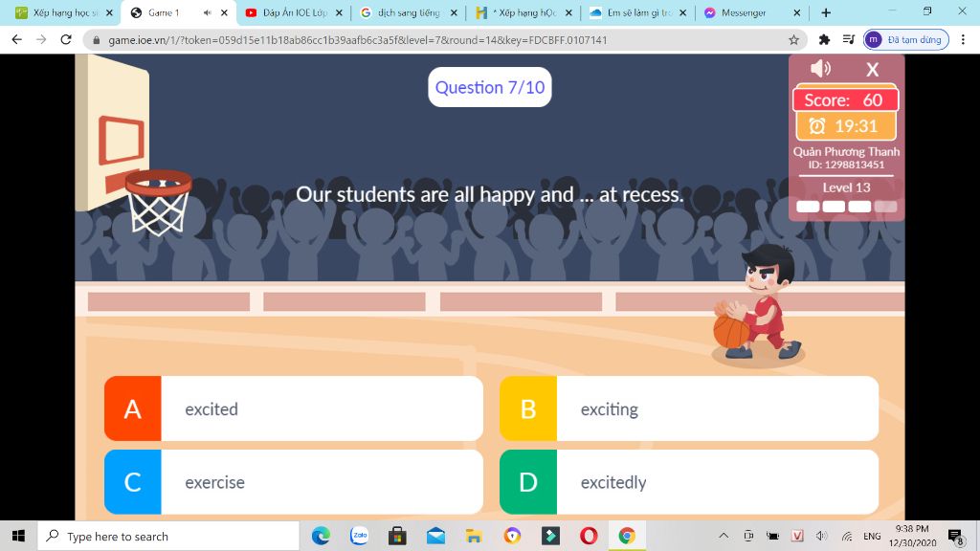Open Microsoft Store from the taskbar
This screenshot has width=980, height=551.
tap(397, 536)
